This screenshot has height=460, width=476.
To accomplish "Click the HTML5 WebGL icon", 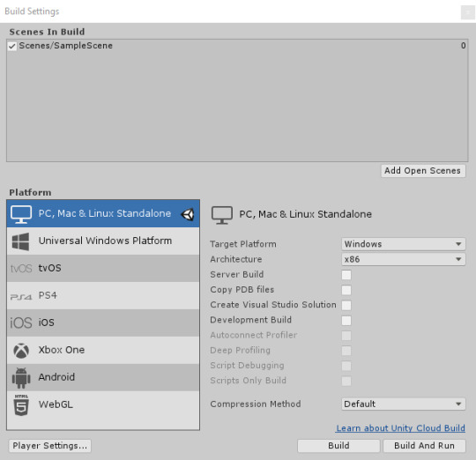I will click(21, 405).
